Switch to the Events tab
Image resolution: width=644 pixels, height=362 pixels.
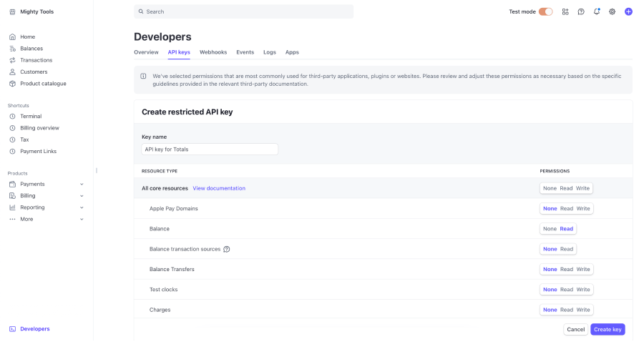245,52
